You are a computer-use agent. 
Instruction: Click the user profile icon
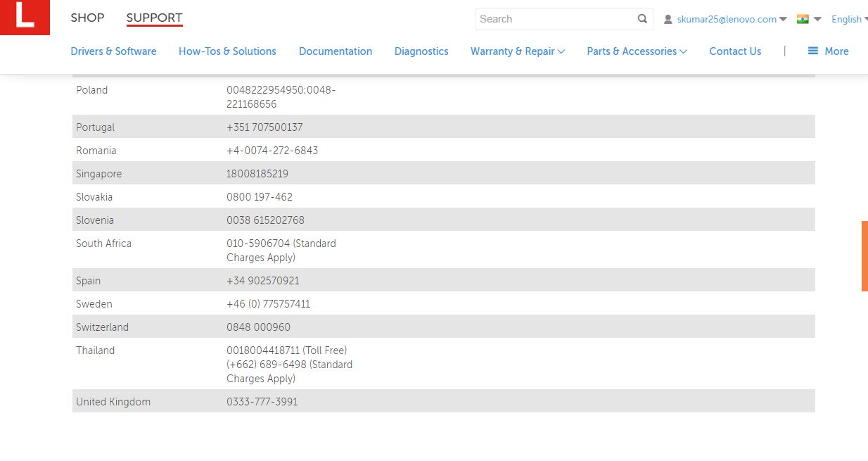[x=668, y=20]
